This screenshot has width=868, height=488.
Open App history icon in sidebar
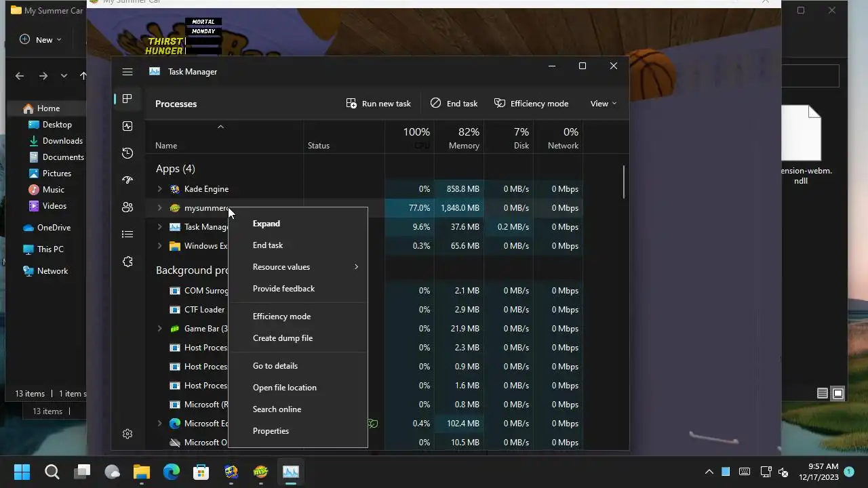127,153
